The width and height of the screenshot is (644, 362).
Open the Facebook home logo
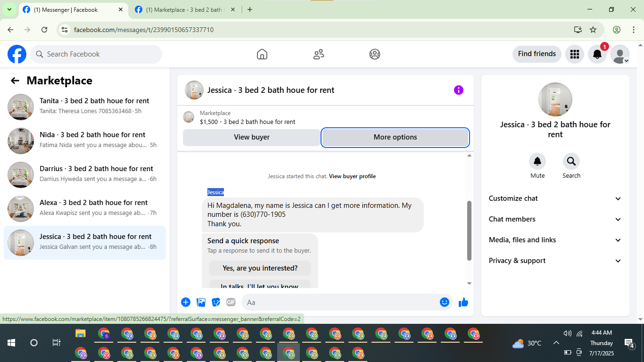pos(17,54)
